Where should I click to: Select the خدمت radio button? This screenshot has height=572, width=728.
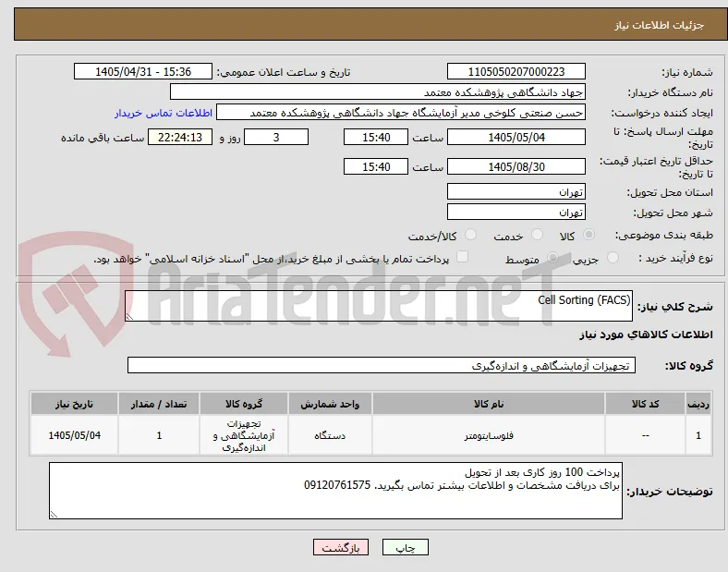[537, 235]
